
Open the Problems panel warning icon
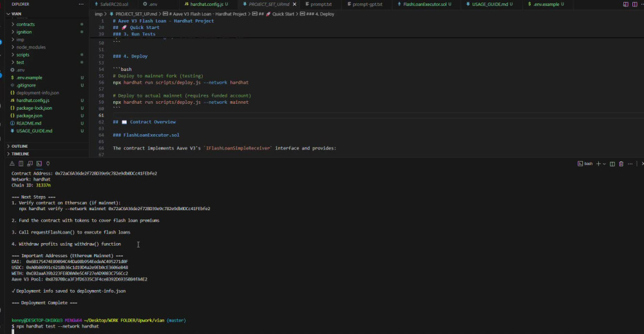(x=12, y=163)
